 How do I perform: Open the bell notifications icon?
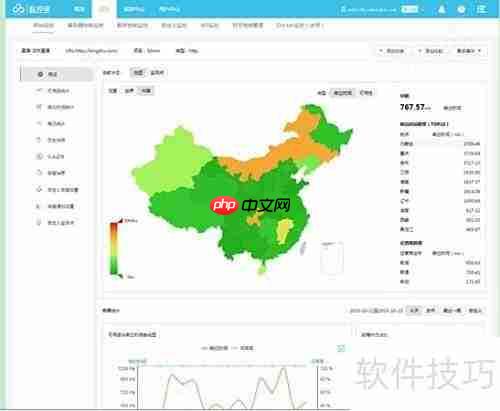coord(442,9)
